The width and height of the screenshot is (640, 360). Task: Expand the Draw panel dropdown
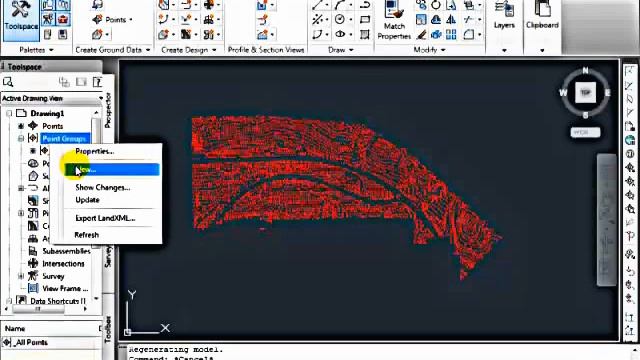(351, 50)
